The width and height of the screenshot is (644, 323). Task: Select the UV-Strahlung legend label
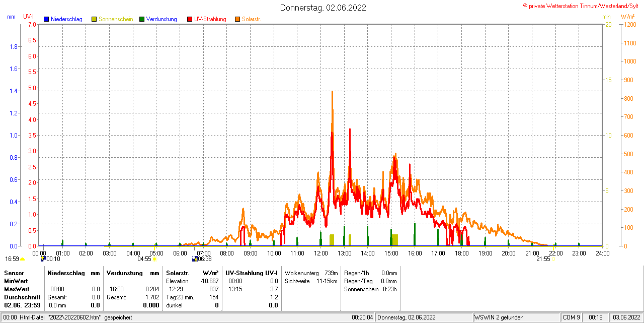(x=210, y=19)
